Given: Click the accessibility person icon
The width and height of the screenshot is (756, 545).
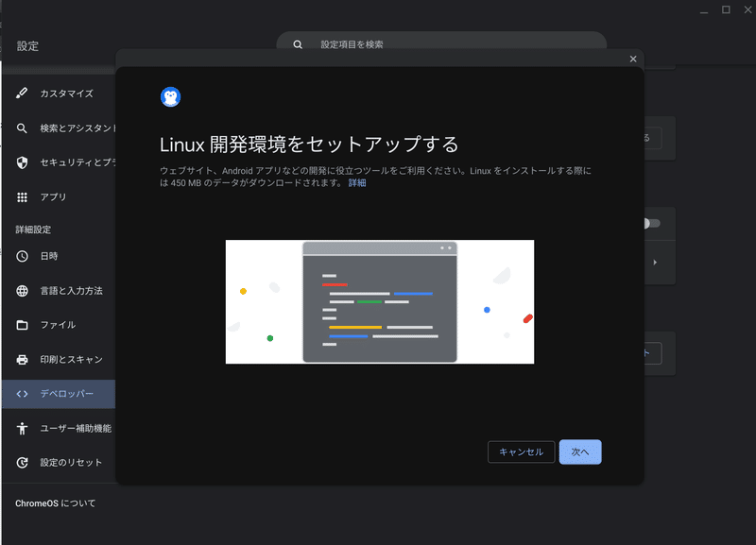Looking at the screenshot, I should click(22, 429).
